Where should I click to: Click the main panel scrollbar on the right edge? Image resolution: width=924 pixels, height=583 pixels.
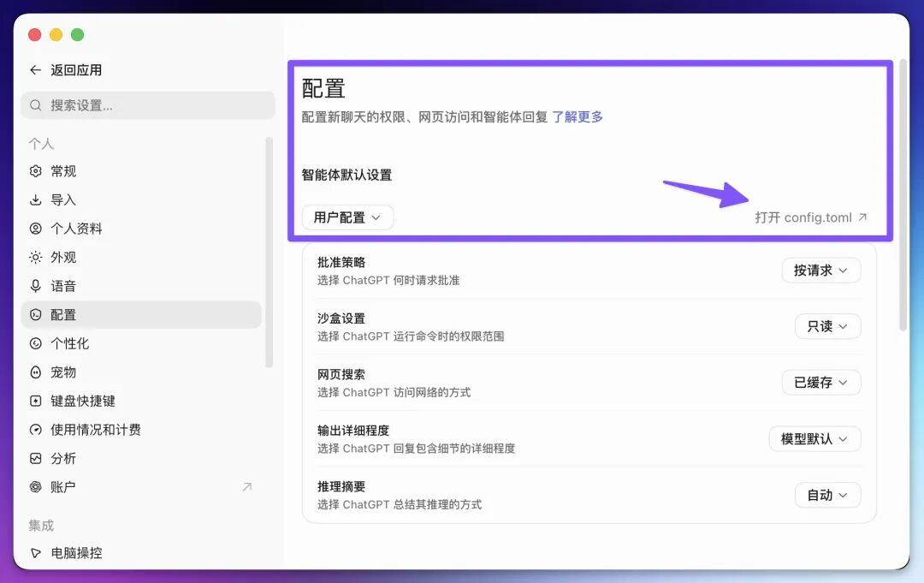[903, 195]
